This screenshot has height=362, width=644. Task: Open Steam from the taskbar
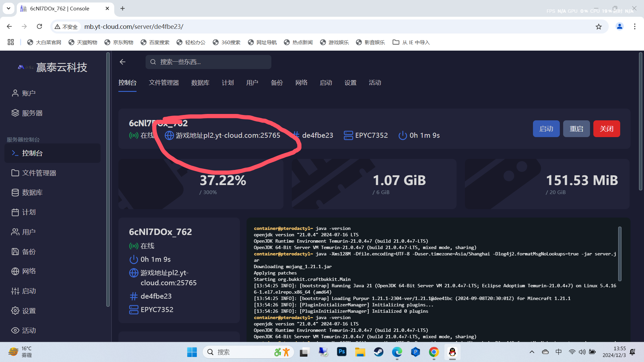click(379, 352)
